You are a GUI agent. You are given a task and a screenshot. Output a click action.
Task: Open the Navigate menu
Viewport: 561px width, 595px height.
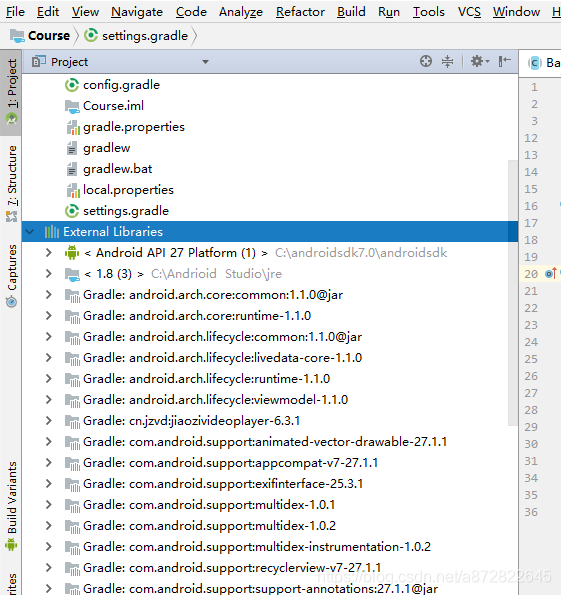(x=137, y=12)
